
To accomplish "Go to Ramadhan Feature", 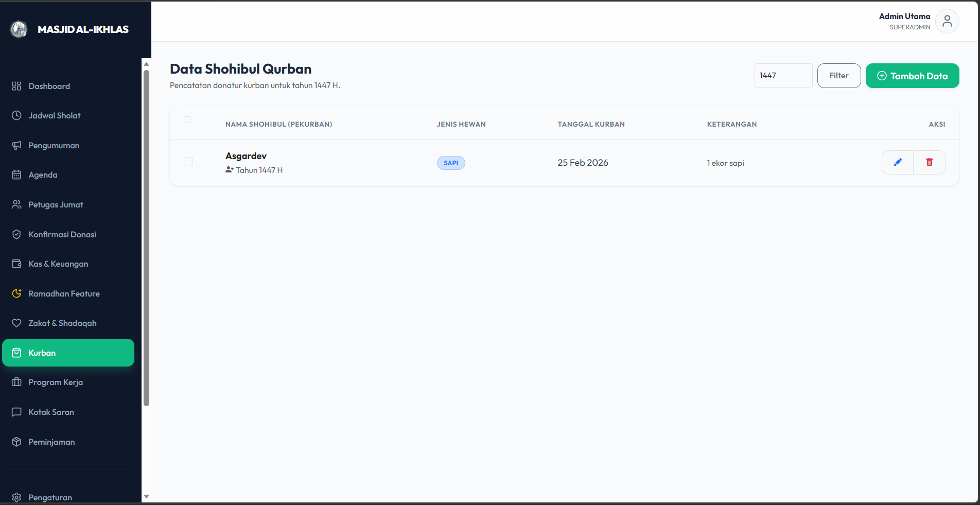I will click(68, 293).
